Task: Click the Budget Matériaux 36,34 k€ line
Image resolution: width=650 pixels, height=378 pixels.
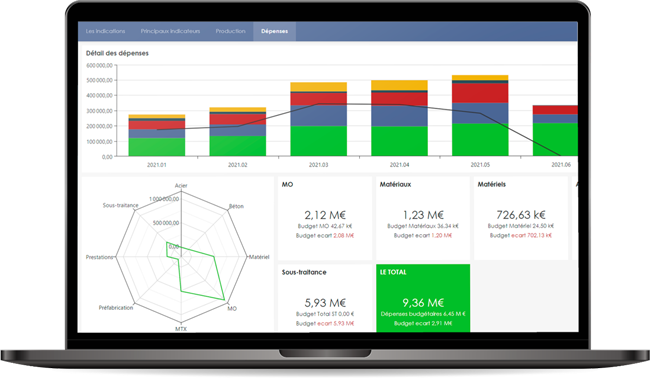Action: (x=423, y=226)
